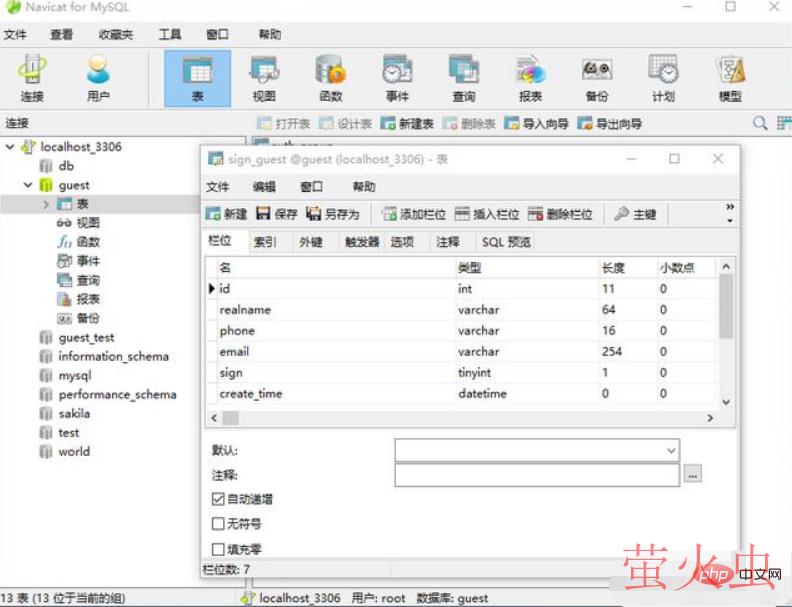Select the 视图 (View) toolbar icon
The image size is (792, 607).
click(x=264, y=78)
